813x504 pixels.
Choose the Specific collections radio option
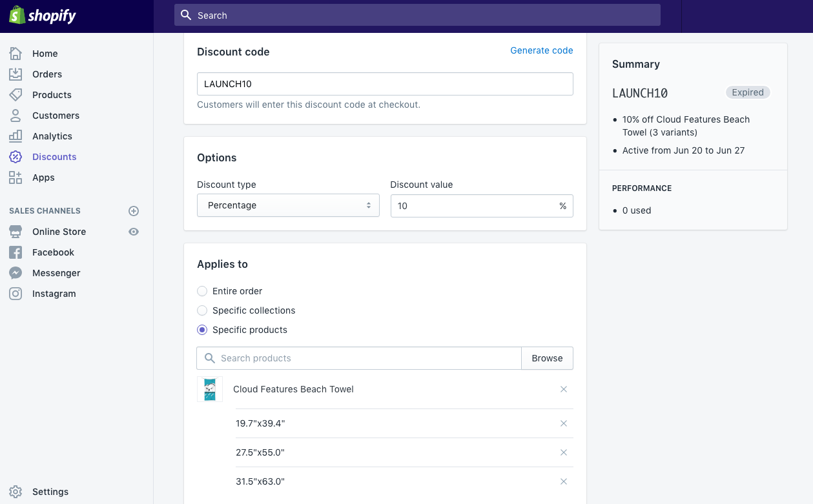pos(202,310)
